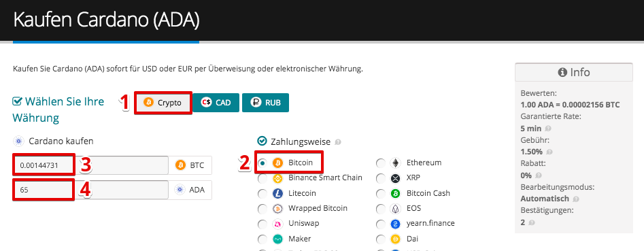The height and width of the screenshot is (251, 644).
Task: Click the Maker coin icon
Action: point(277,239)
